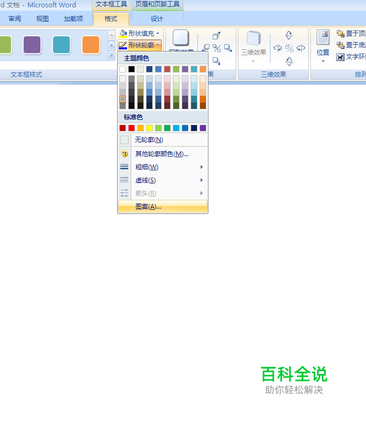Tilt 3D shape up icon

pyautogui.click(x=289, y=35)
